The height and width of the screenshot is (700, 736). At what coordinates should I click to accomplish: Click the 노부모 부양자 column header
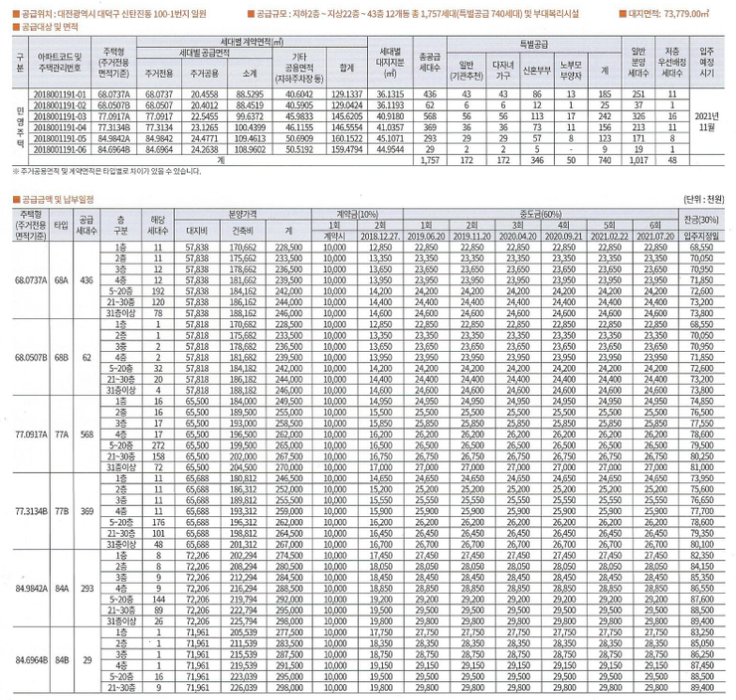[571, 70]
